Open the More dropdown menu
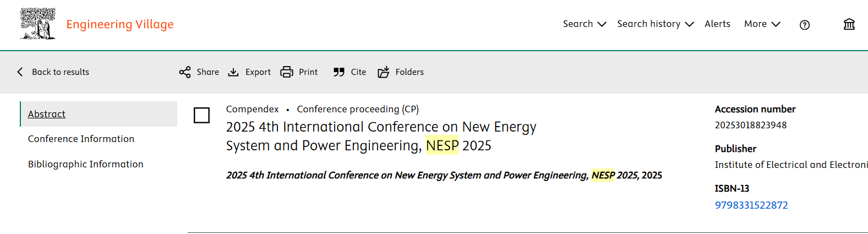The image size is (868, 234). [762, 24]
